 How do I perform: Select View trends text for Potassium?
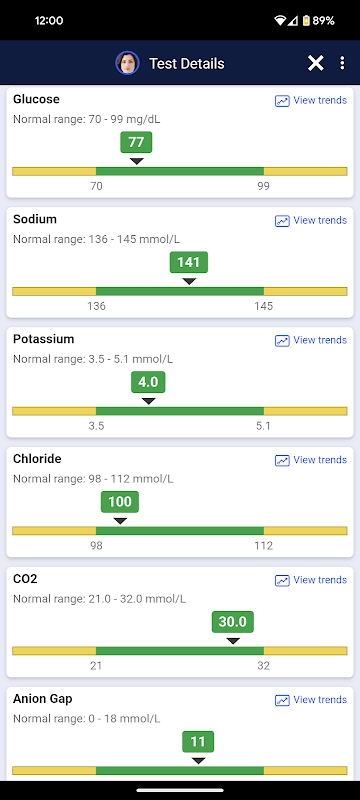pos(320,340)
